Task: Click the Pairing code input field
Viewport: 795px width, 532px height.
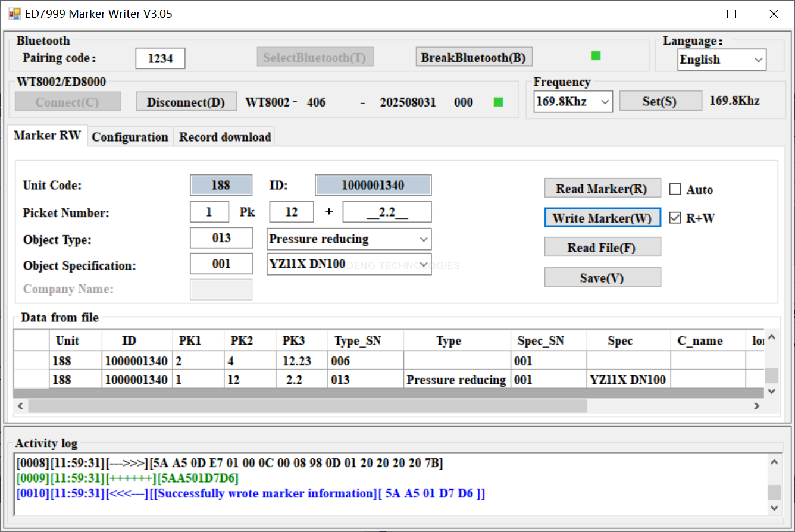Action: (160, 58)
